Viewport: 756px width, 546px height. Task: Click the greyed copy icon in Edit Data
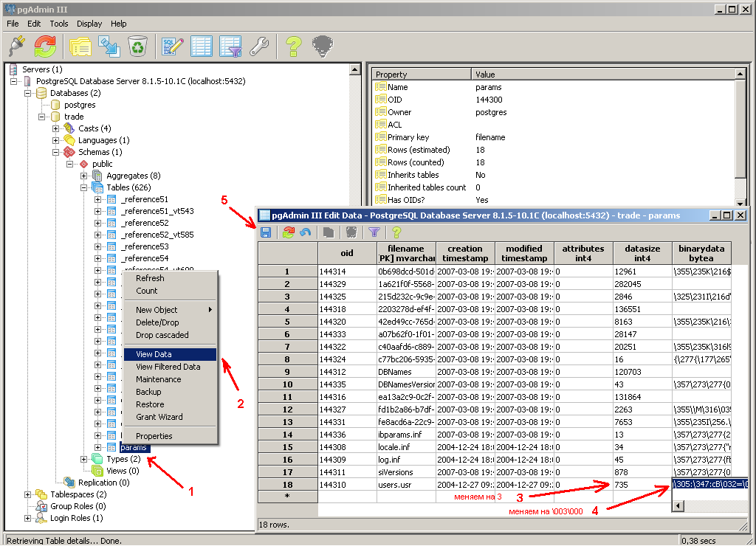[329, 232]
